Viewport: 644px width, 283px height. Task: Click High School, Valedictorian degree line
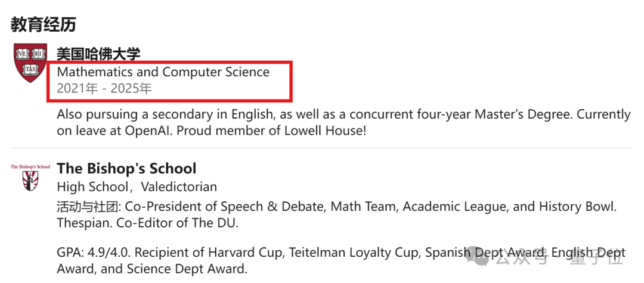point(137,187)
